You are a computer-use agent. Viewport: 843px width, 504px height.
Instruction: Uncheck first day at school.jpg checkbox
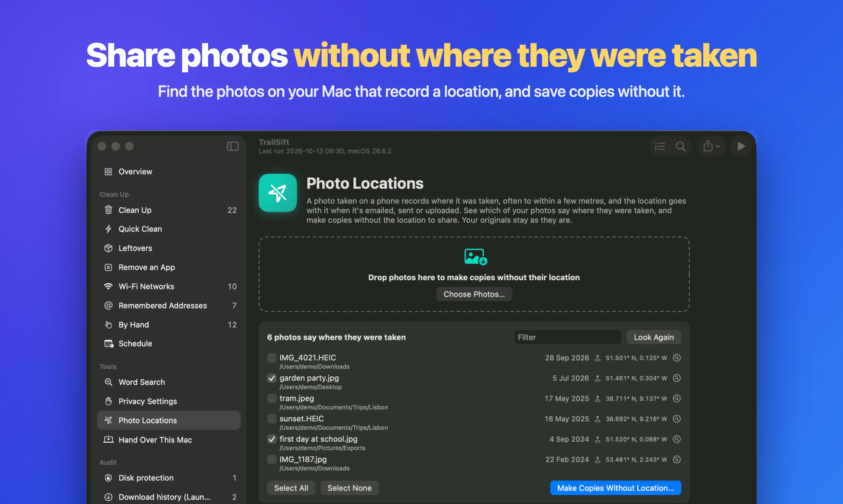(x=271, y=439)
